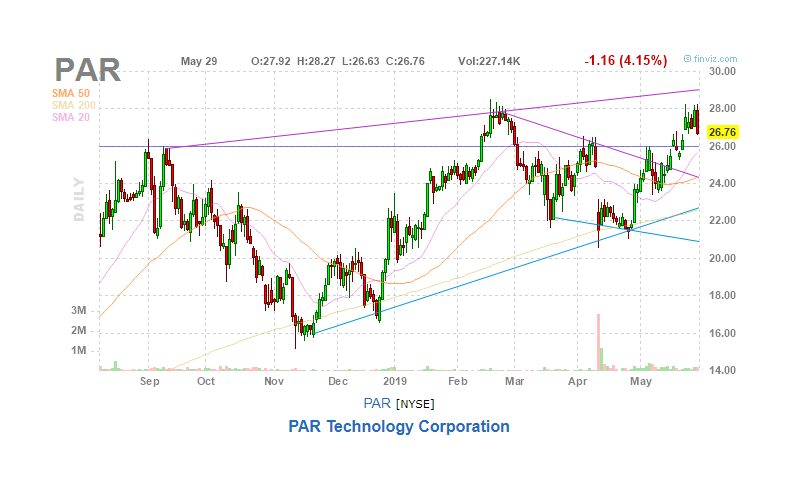This screenshot has width=798, height=490.
Task: Click the Oct month axis label
Action: pyautogui.click(x=206, y=381)
